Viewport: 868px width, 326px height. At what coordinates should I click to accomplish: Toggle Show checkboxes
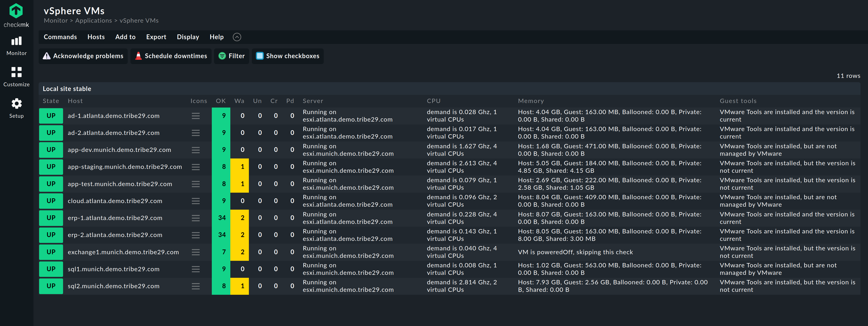coord(288,56)
